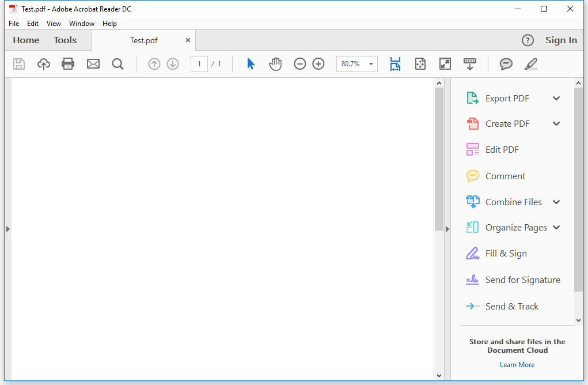Open the Learn More link
The height and width of the screenshot is (385, 588).
point(517,364)
